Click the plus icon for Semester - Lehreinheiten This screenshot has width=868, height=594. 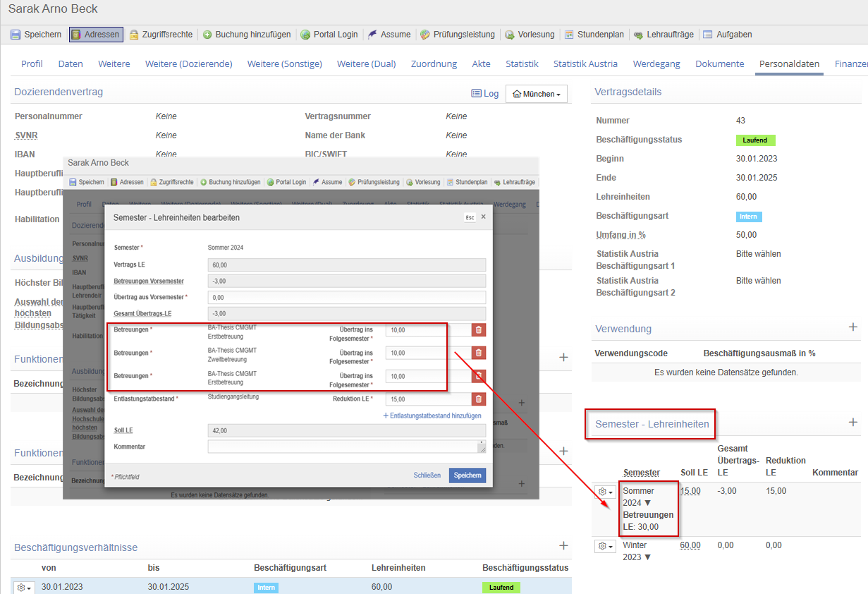coord(852,423)
